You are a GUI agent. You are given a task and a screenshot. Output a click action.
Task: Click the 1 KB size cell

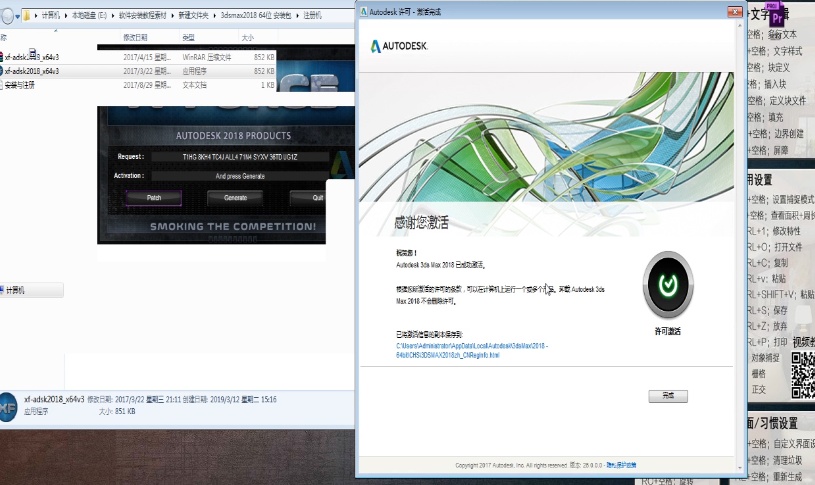[268, 85]
